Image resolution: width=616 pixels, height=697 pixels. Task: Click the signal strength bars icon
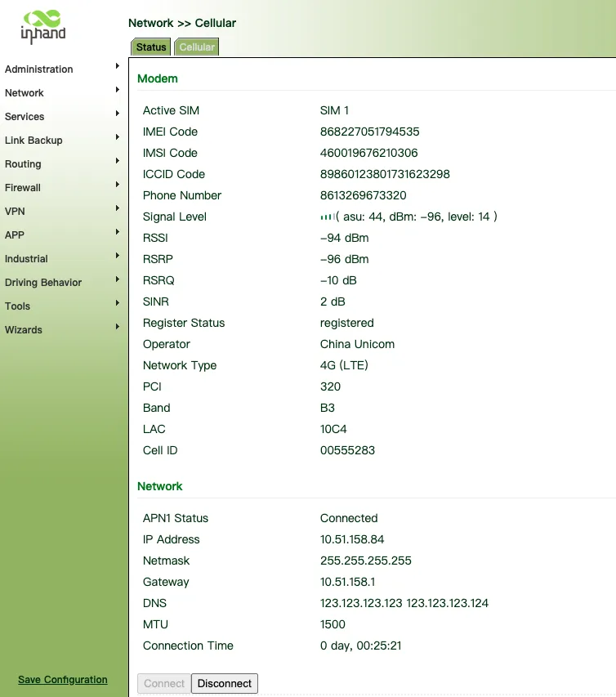coord(328,217)
